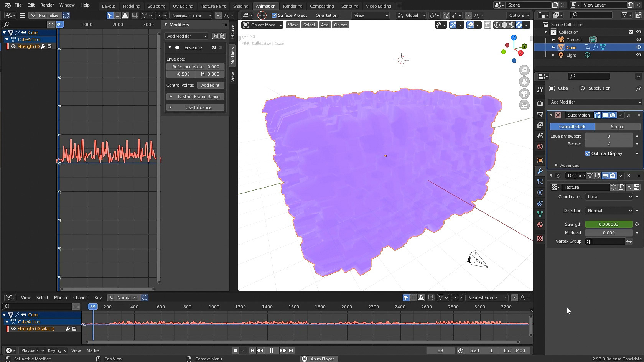Open the View Layer properties tab
This screenshot has height=362, width=644.
click(540, 125)
